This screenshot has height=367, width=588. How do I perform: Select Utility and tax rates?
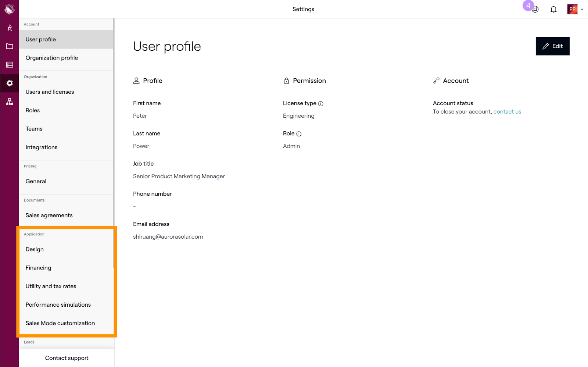click(x=51, y=286)
